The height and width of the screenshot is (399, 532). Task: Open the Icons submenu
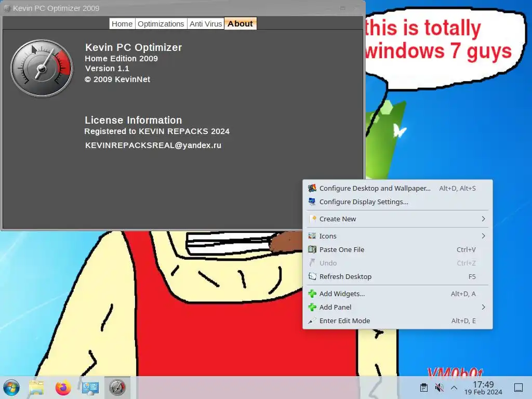click(397, 236)
